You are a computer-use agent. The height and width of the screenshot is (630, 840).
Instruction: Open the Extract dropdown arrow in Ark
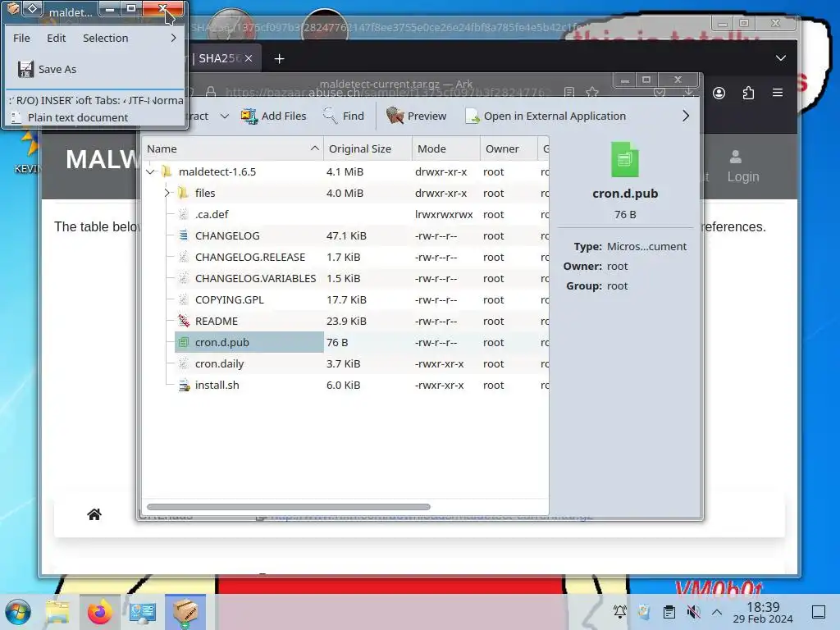pos(225,116)
